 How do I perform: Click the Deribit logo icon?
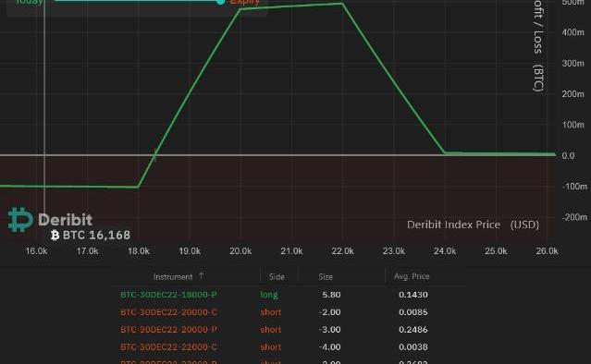pos(20,220)
